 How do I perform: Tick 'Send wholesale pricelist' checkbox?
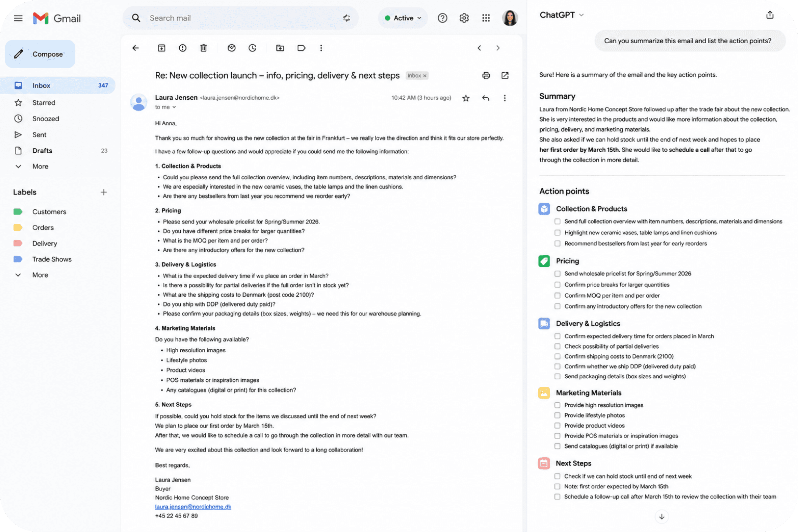coord(557,274)
